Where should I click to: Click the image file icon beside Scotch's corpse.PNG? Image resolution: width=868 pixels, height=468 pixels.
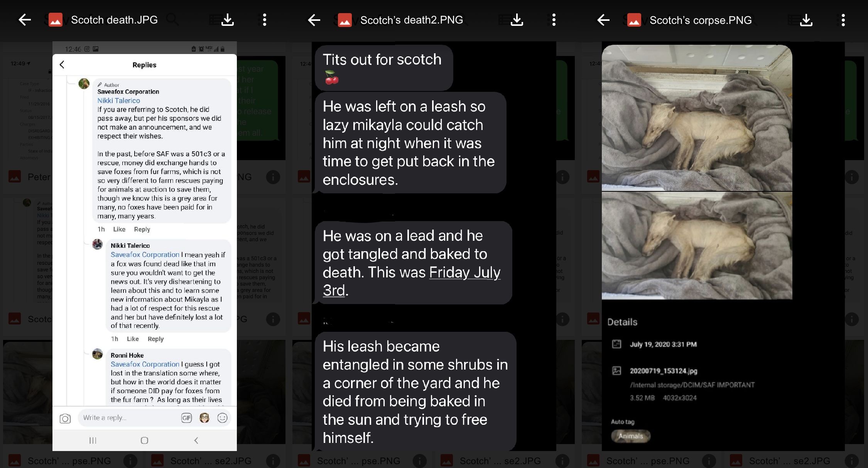(x=634, y=20)
